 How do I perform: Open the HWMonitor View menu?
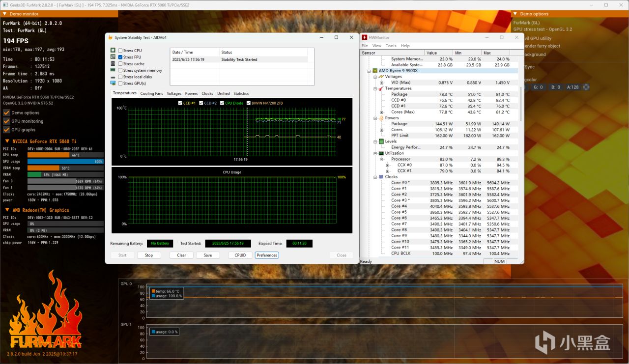point(377,46)
